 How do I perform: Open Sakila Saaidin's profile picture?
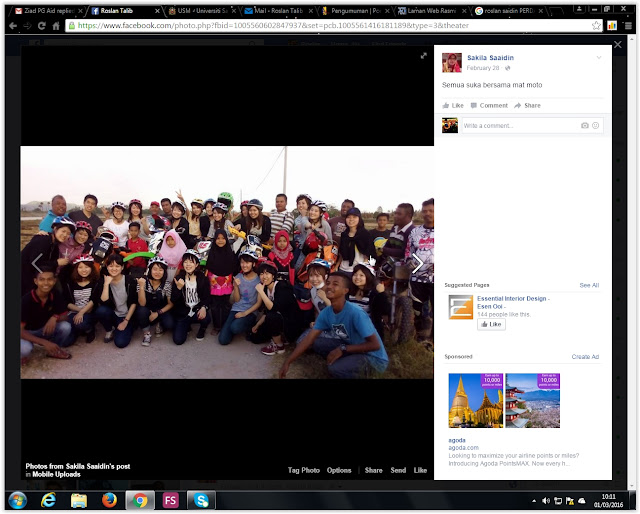[x=452, y=62]
